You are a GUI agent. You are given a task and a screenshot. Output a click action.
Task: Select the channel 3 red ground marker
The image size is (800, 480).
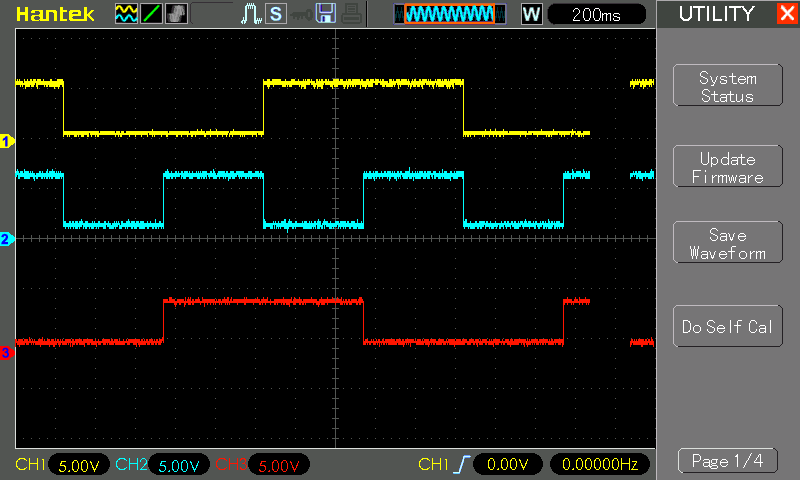[6, 352]
